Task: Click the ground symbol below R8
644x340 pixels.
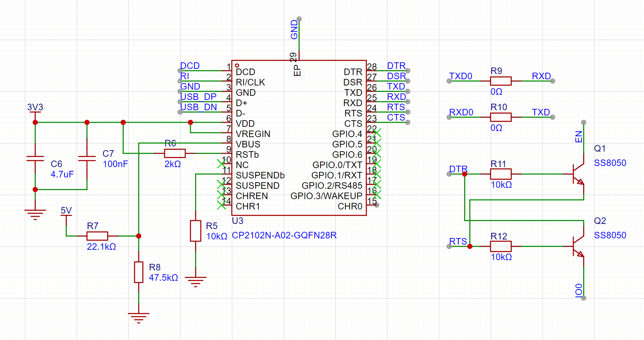Action: 139,318
